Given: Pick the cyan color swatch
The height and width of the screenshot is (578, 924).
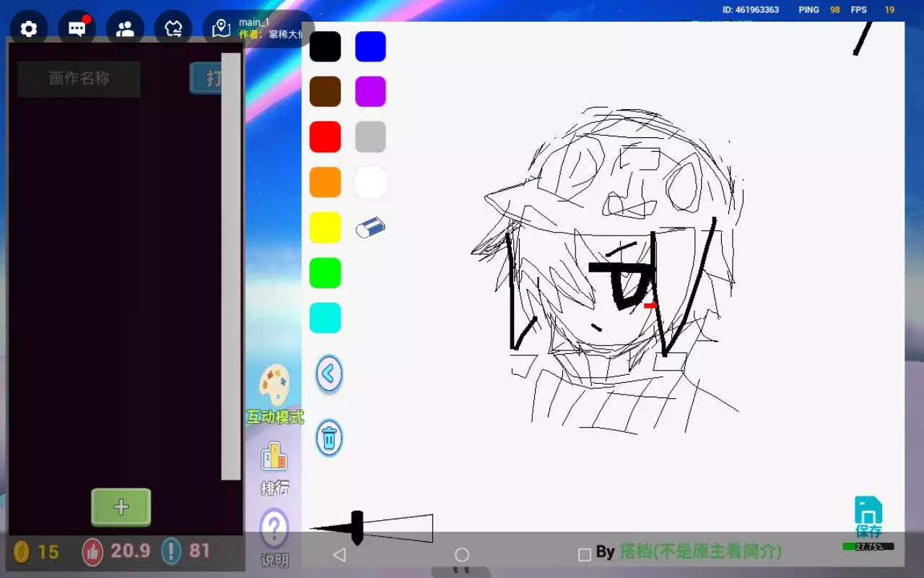Looking at the screenshot, I should click(325, 318).
